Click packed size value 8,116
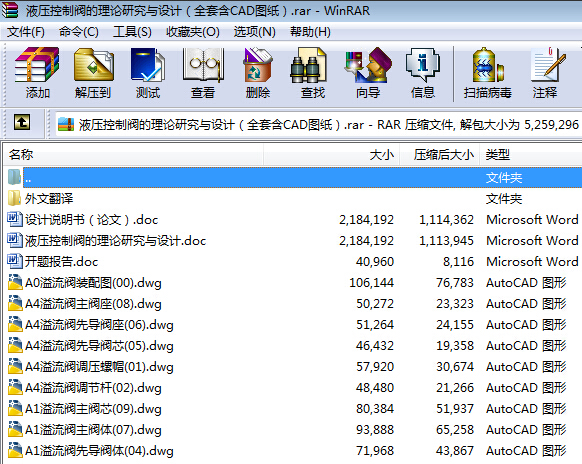Image resolution: width=582 pixels, height=464 pixels. [x=458, y=262]
